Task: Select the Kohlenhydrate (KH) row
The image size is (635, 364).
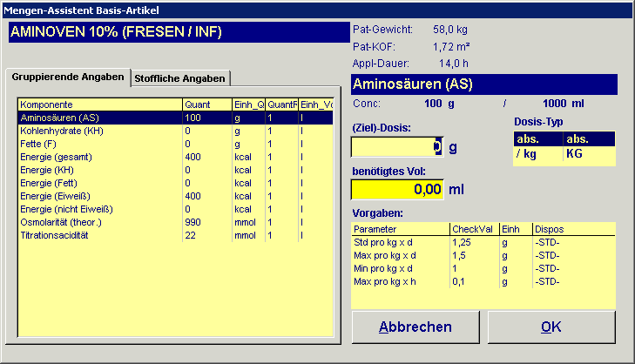Action: point(175,131)
